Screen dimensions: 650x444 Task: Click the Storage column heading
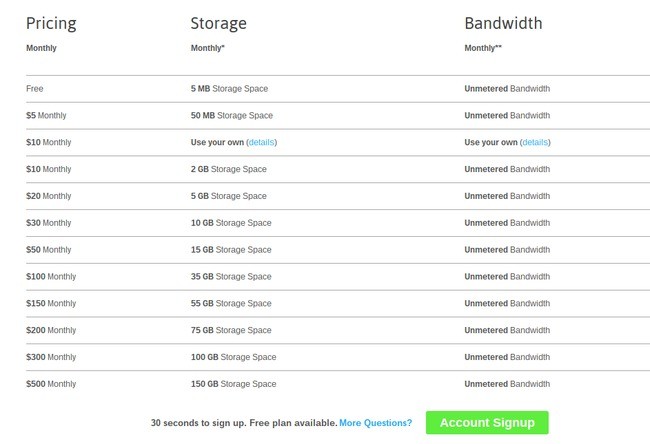218,23
